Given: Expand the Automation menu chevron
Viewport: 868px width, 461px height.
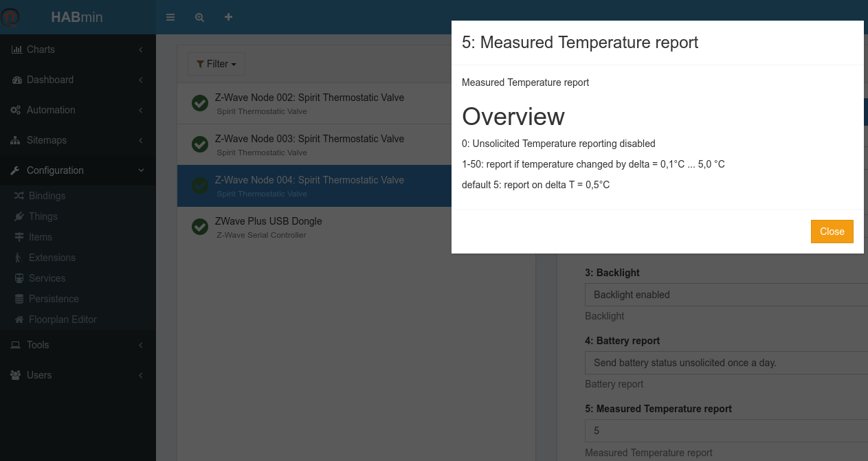Looking at the screenshot, I should tap(140, 110).
